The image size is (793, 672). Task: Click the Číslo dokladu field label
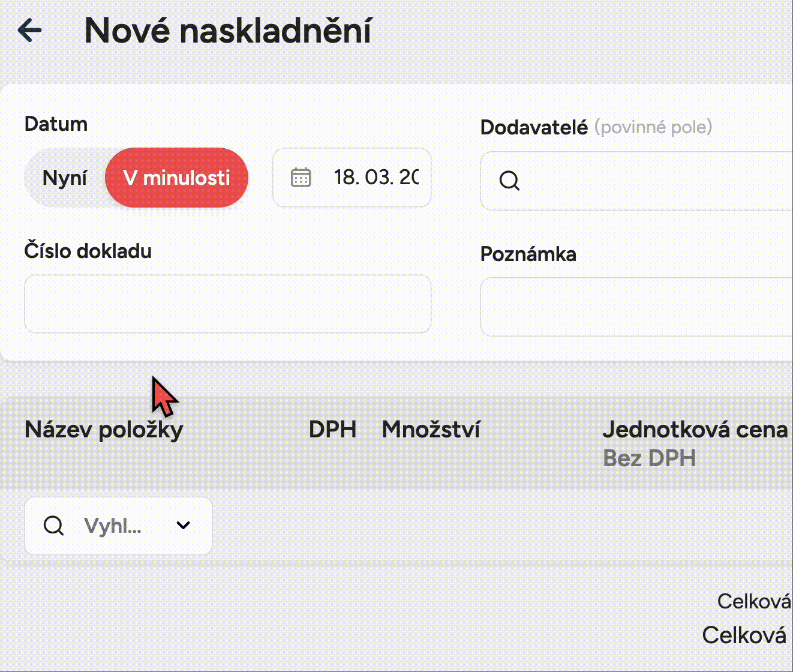click(x=88, y=251)
